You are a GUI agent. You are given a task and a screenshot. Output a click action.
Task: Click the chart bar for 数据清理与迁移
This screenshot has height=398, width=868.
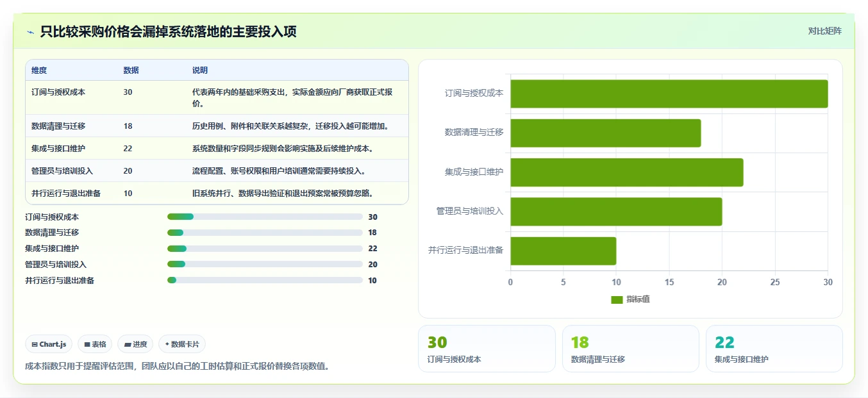point(605,133)
